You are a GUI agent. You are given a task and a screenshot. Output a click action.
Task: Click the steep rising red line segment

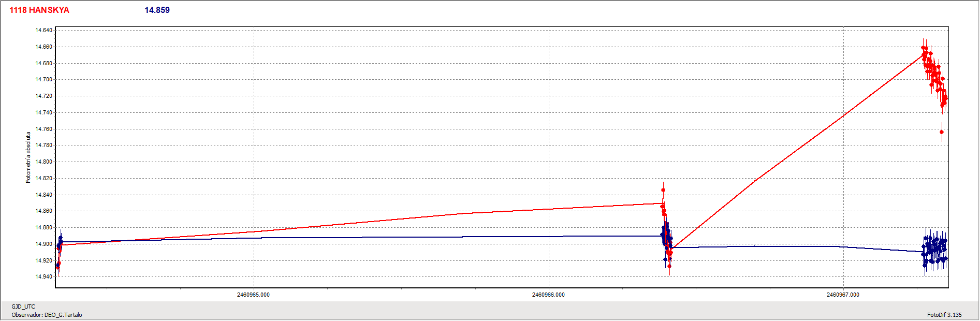[x=797, y=150]
